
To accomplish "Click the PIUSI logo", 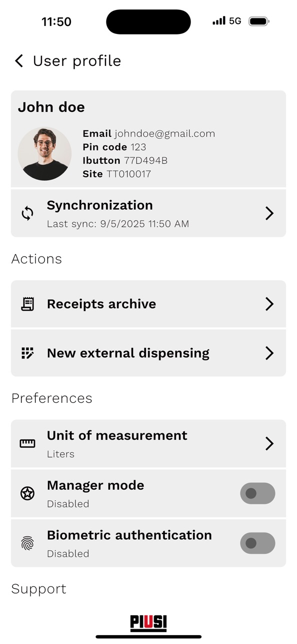I will tap(148, 623).
